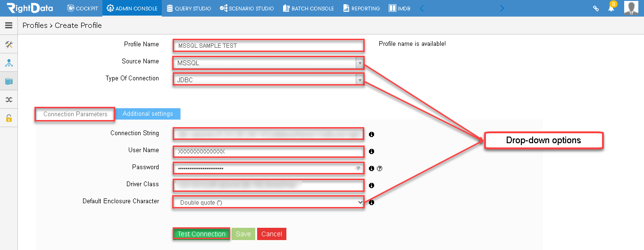Click info icon beside Password field
The image size is (644, 250).
coord(371,168)
